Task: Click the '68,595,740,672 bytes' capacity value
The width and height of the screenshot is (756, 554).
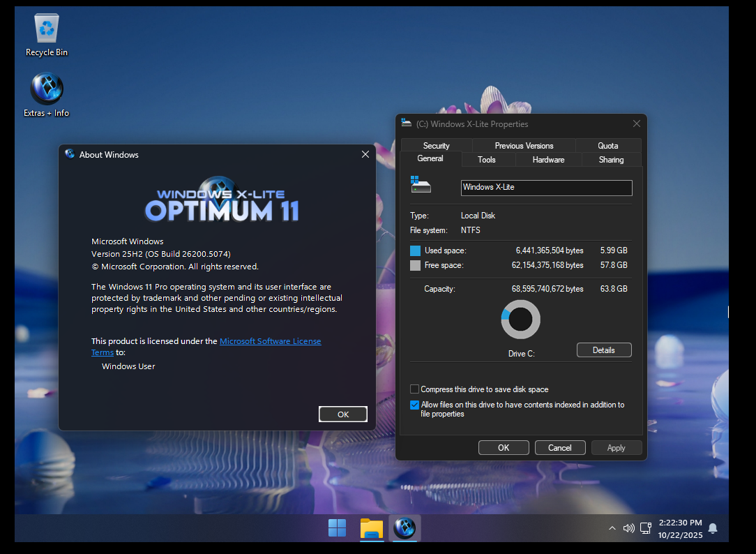Action: [547, 288]
